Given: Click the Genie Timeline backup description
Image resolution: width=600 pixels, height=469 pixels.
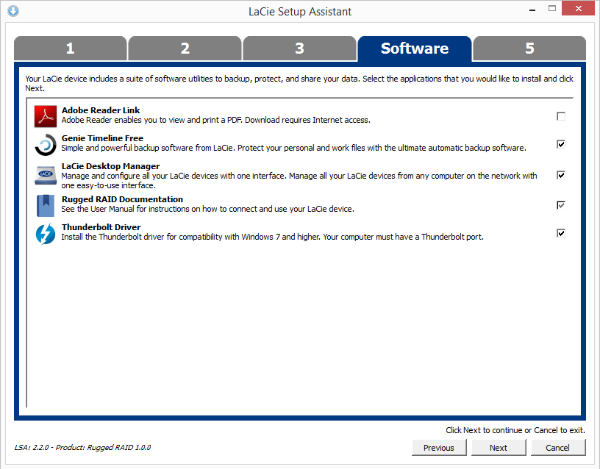Looking at the screenshot, I should 294,148.
